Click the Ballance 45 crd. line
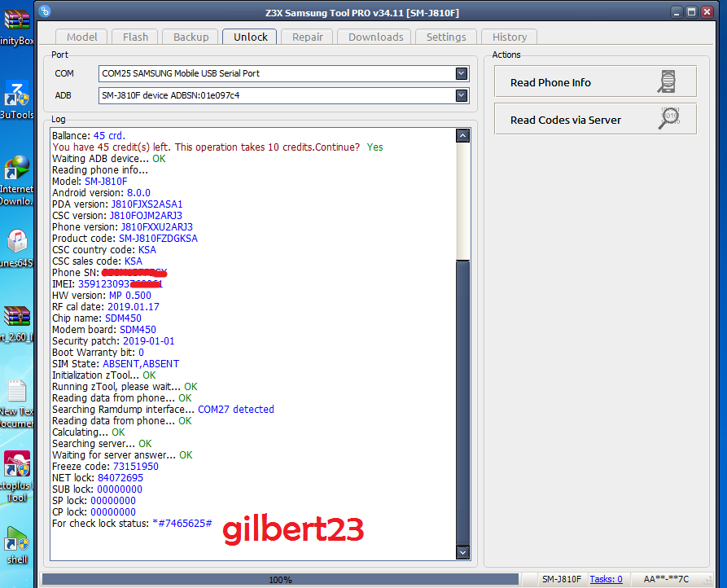Image resolution: width=727 pixels, height=588 pixels. coord(89,136)
